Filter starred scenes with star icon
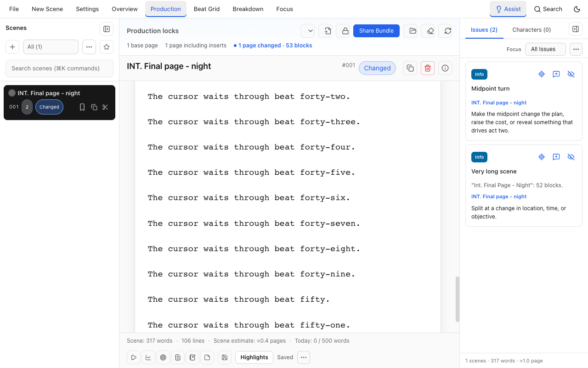The image size is (588, 368). coord(107,47)
